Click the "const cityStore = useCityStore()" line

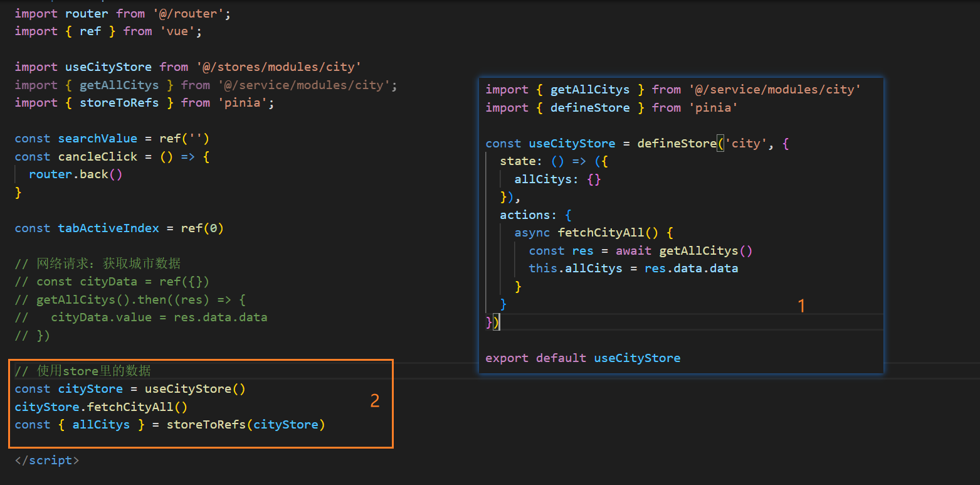point(130,388)
